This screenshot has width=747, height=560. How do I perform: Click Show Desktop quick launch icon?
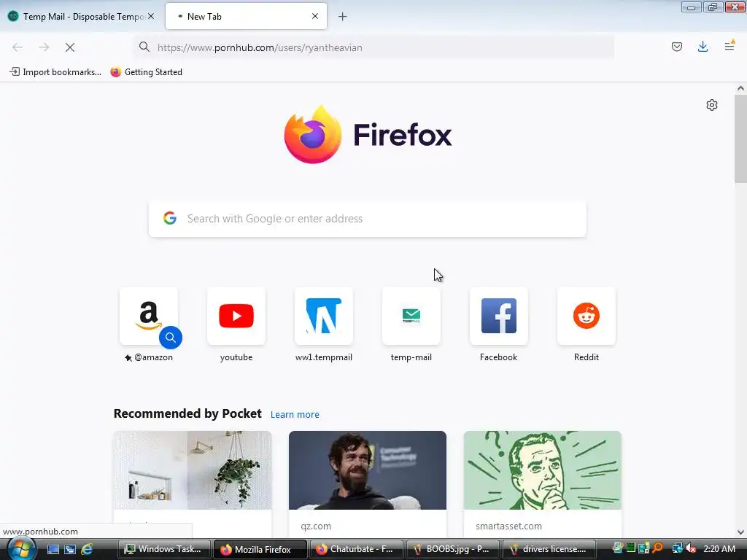point(53,549)
